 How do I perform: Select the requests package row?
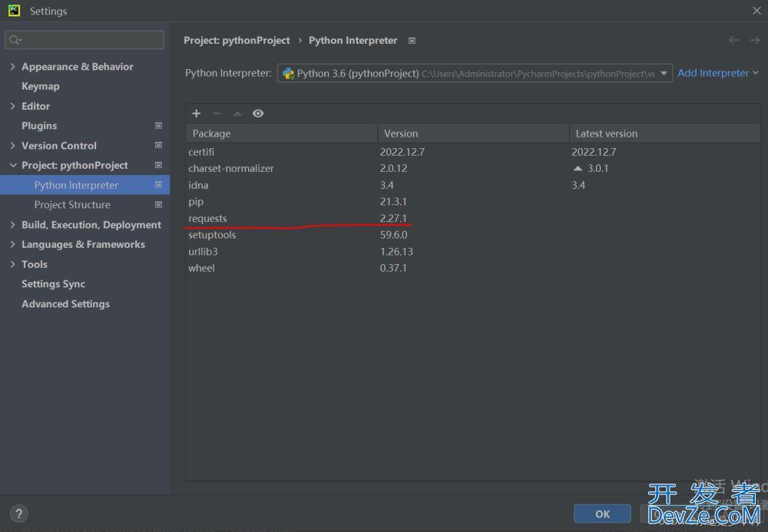click(473, 218)
